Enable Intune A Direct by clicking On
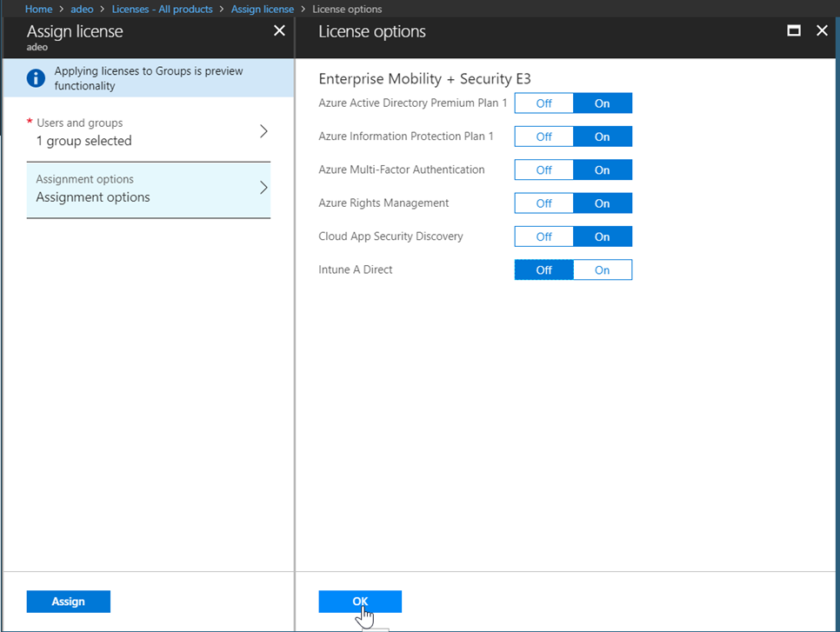The width and height of the screenshot is (840, 632). click(x=602, y=270)
